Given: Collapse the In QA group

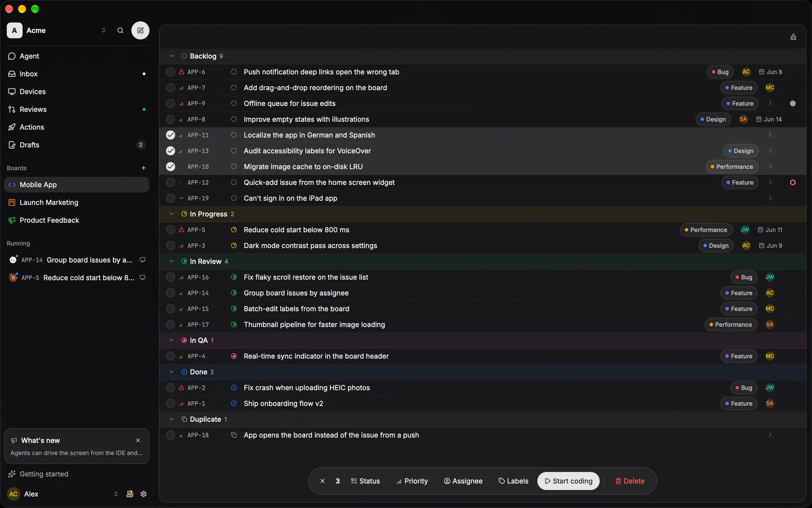Looking at the screenshot, I should point(171,340).
